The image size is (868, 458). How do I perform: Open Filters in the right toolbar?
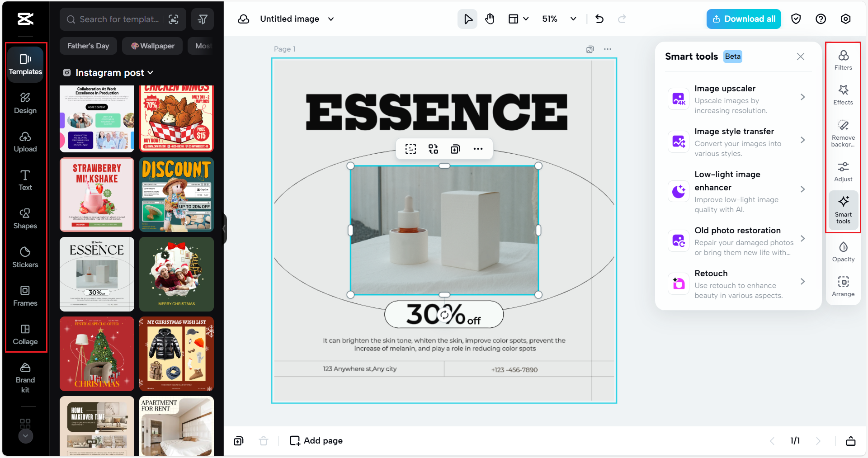843,60
